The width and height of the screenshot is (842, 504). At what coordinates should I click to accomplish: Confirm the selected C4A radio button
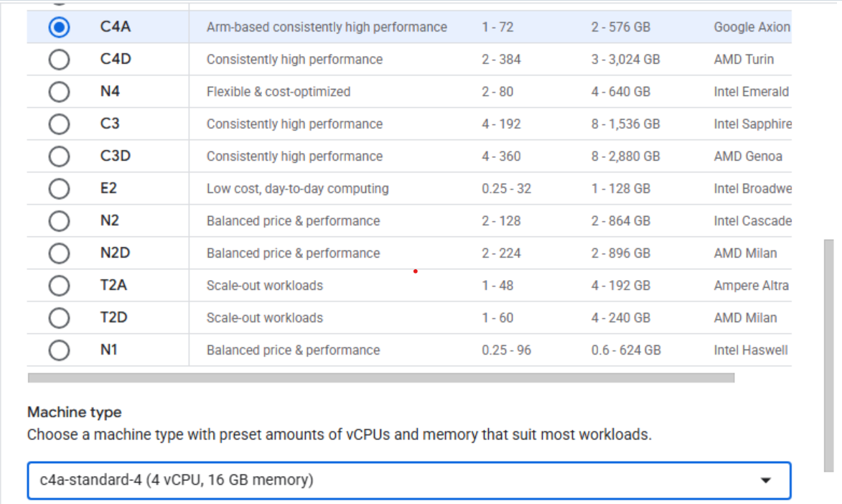pos(59,27)
